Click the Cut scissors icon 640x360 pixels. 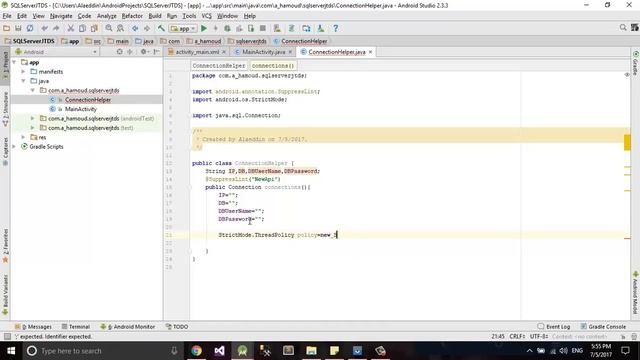[x=71, y=28]
